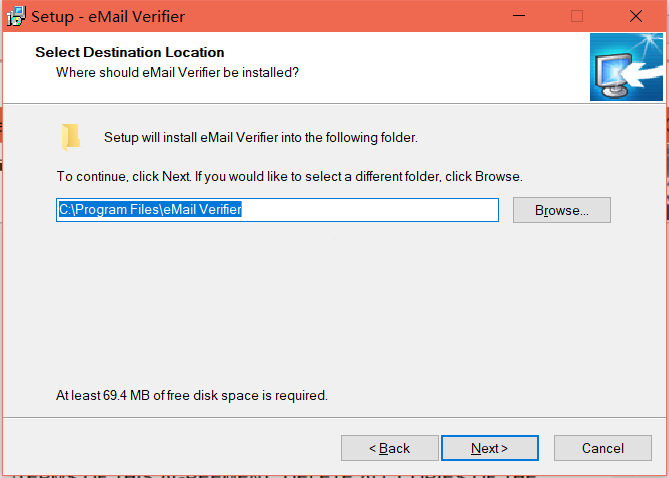Click the 'Setup - eMail Verifier' title bar text

[x=108, y=17]
